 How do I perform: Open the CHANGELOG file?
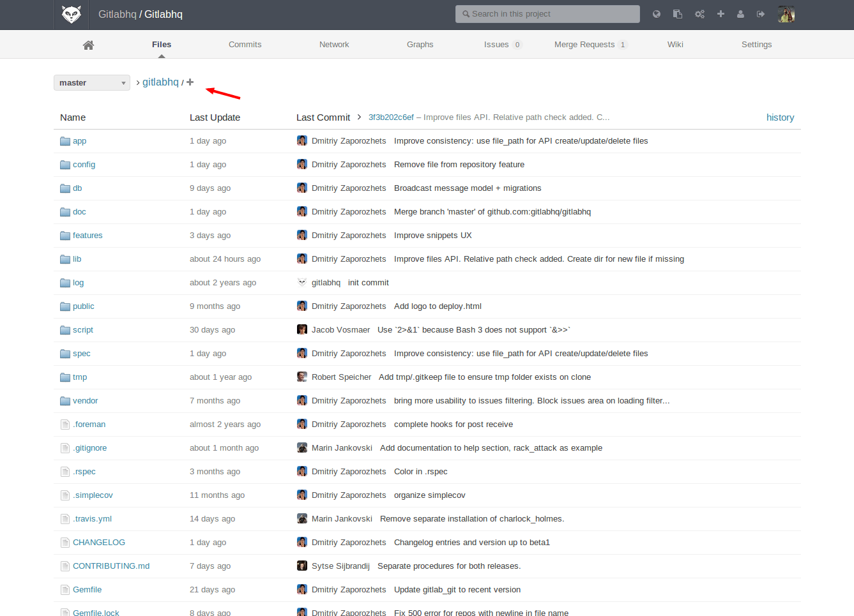tap(99, 543)
